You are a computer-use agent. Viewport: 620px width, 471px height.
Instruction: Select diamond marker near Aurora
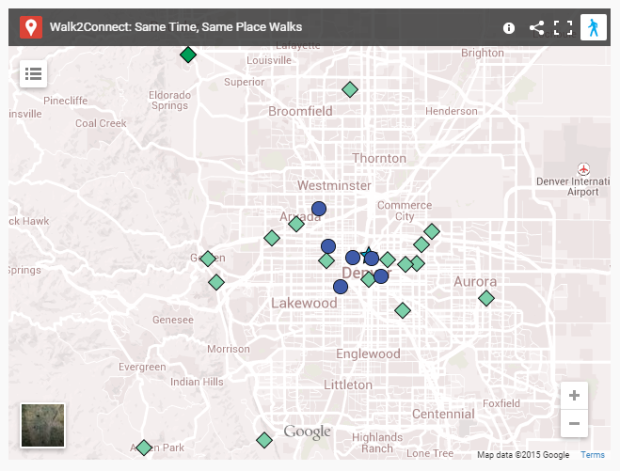486,298
